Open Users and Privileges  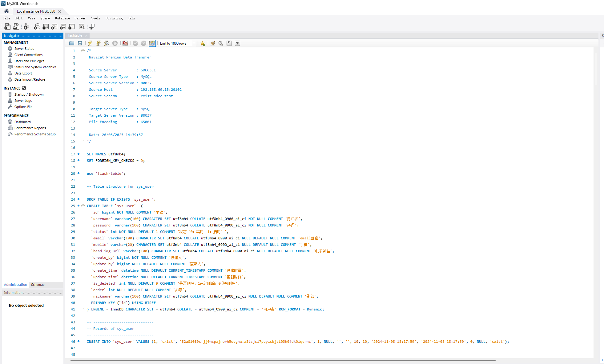click(x=29, y=61)
